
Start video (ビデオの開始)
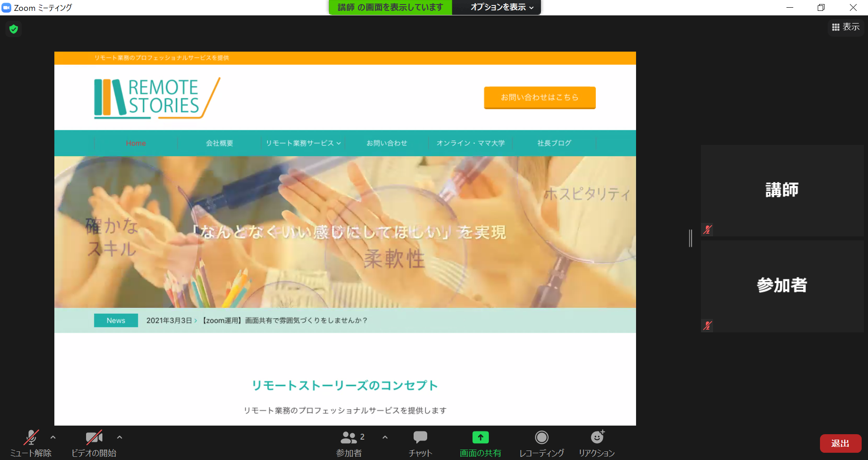point(94,443)
